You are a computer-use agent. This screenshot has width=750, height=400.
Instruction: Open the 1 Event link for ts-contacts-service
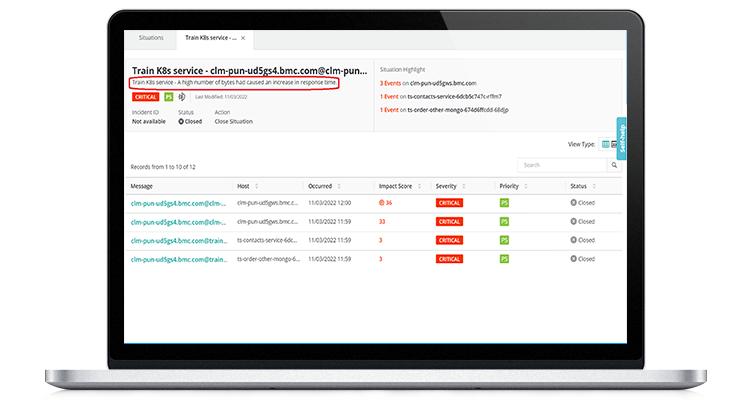389,97
